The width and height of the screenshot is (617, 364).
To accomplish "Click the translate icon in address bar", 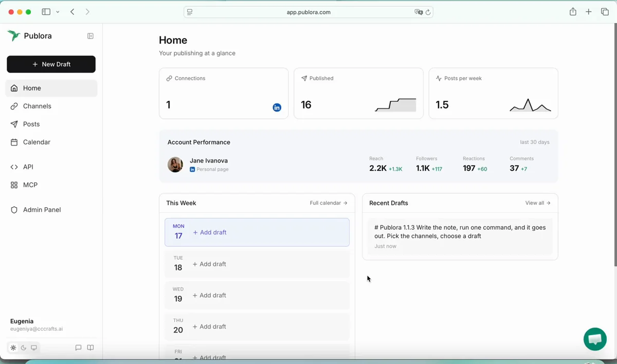I will coord(419,12).
